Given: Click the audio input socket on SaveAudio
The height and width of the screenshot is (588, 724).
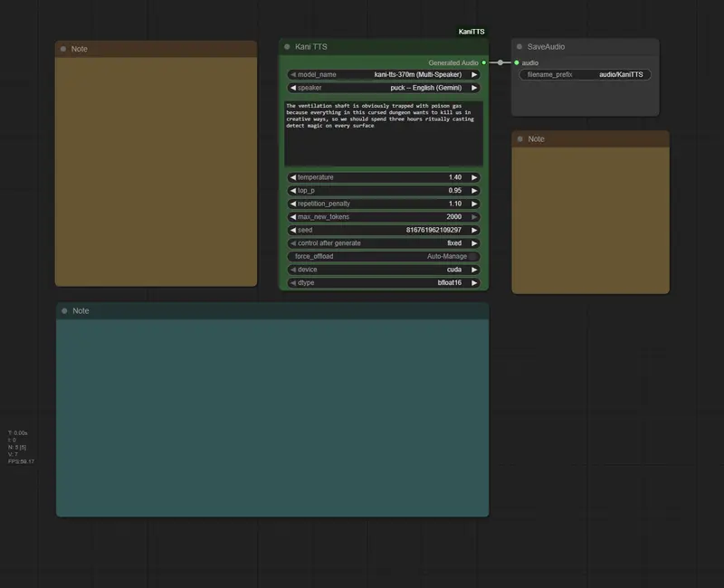Looking at the screenshot, I should click(x=517, y=62).
